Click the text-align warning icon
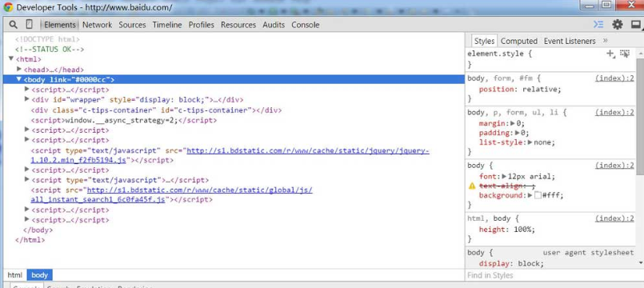 [x=472, y=186]
